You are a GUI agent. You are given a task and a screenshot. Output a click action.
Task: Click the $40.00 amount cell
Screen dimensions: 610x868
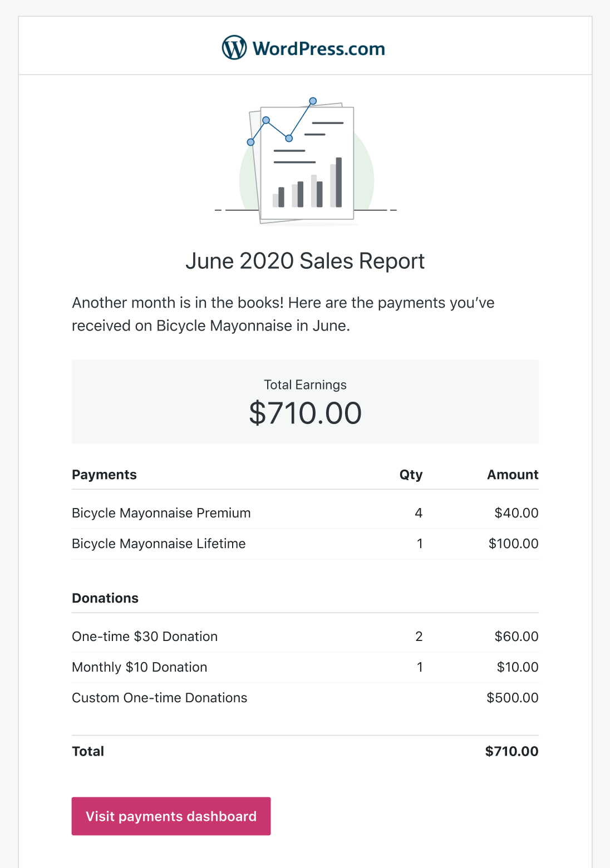click(x=516, y=513)
